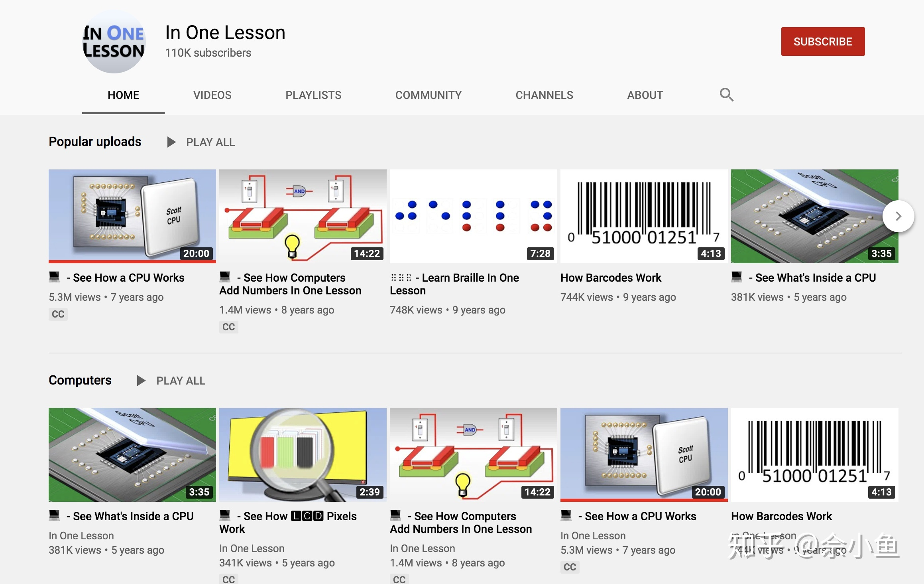
Task: Click Computers section Play All triangle icon
Action: pos(141,381)
